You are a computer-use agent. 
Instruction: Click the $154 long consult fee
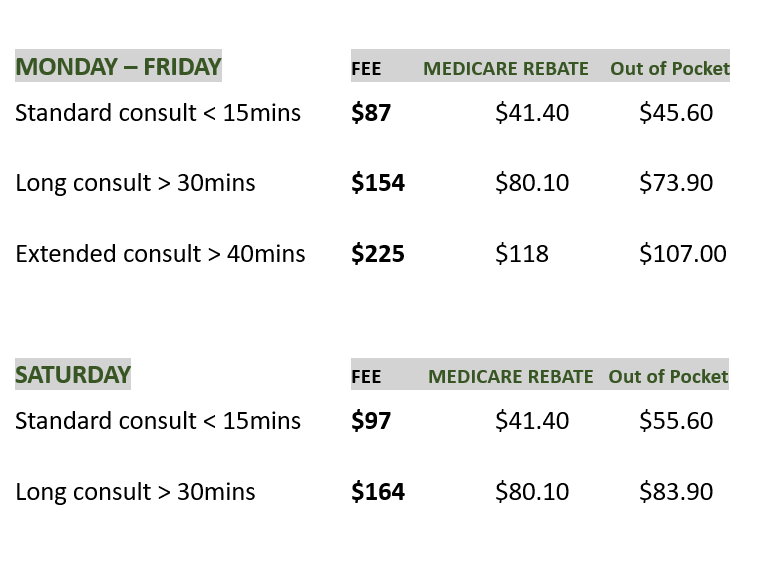(x=378, y=183)
